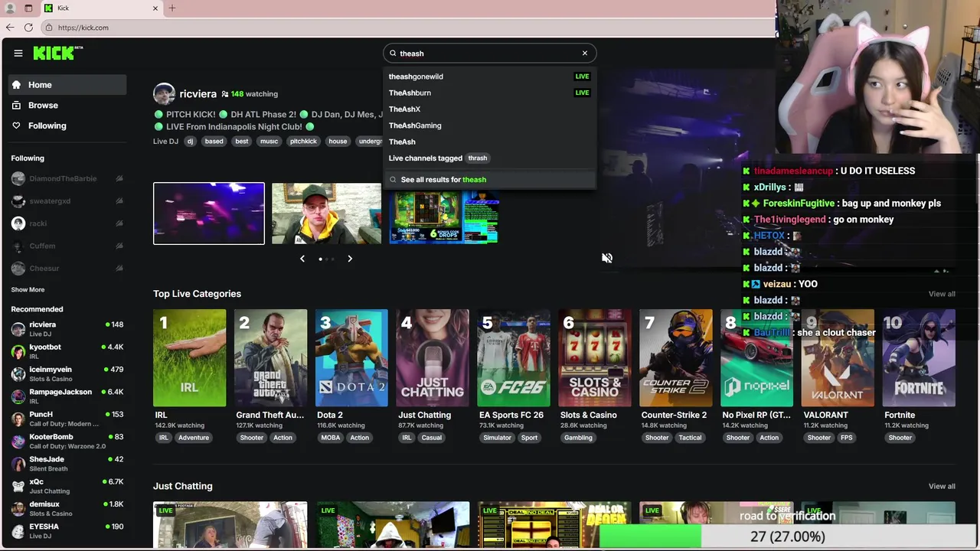Go to next featured stream
Viewport: 980px width, 551px height.
[350, 259]
